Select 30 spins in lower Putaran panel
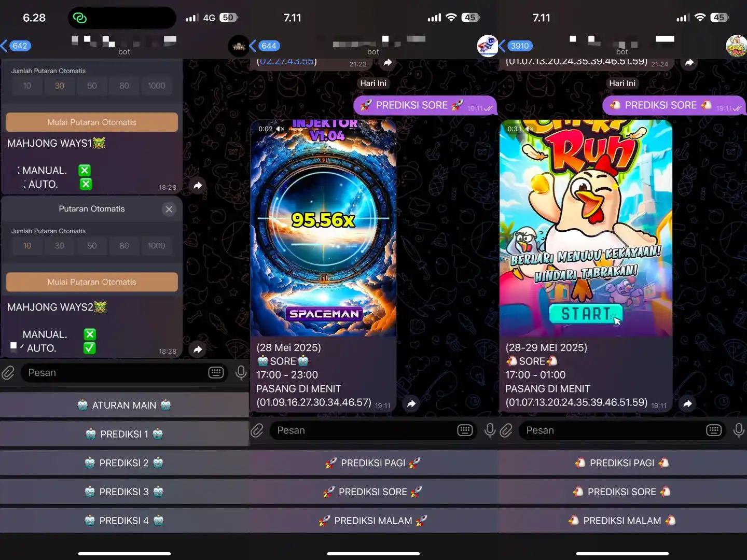The image size is (747, 560). click(60, 246)
